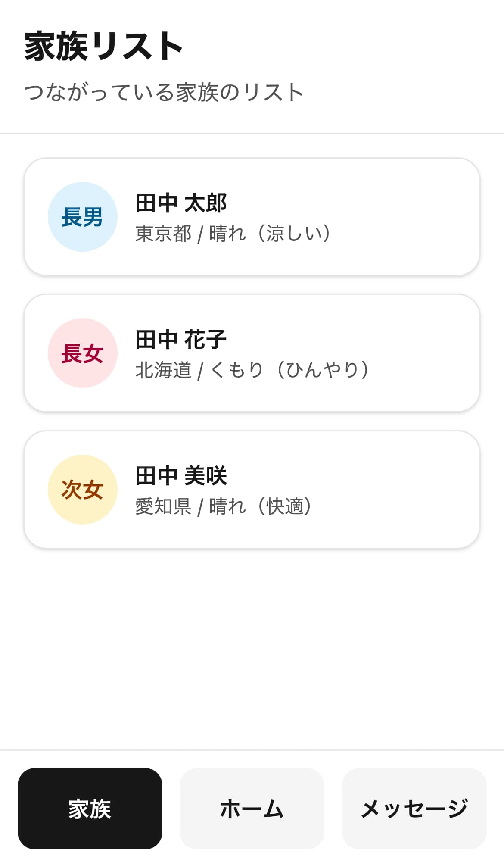Tap the 北海道 location label
The height and width of the screenshot is (865, 504).
[163, 370]
